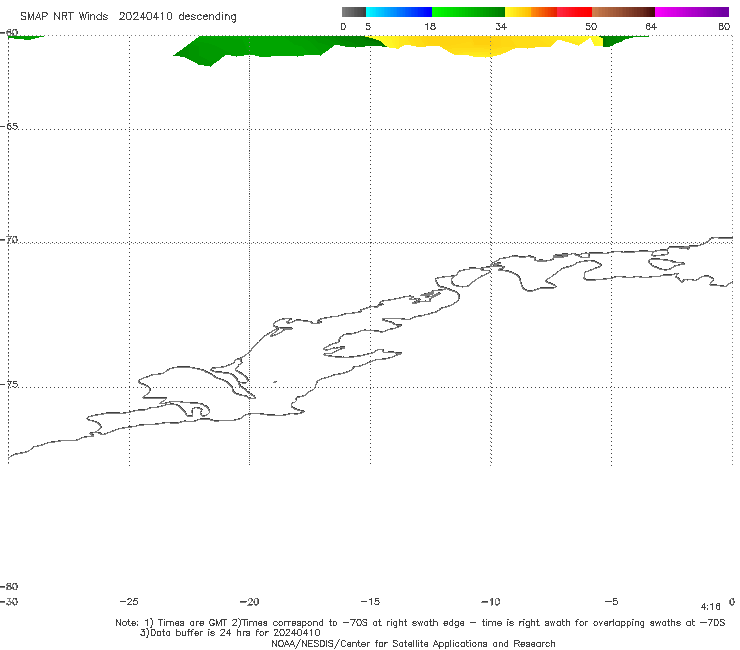Click the longitude label '-5'

pos(612,602)
